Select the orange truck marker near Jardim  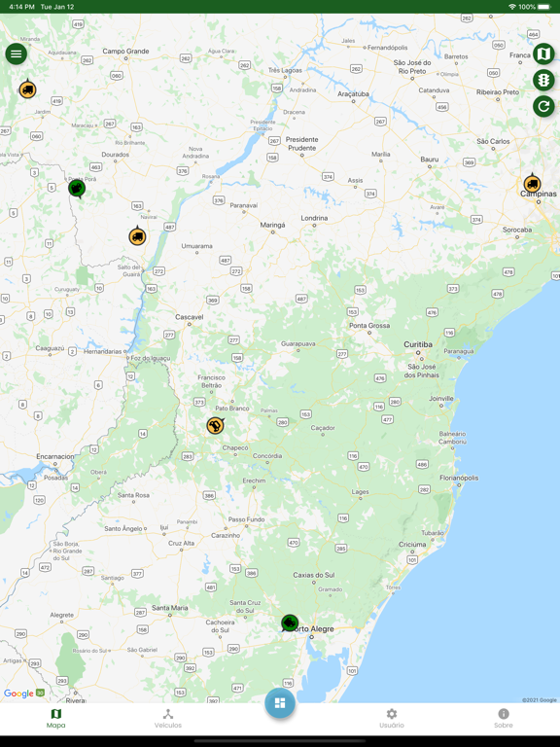[x=27, y=89]
